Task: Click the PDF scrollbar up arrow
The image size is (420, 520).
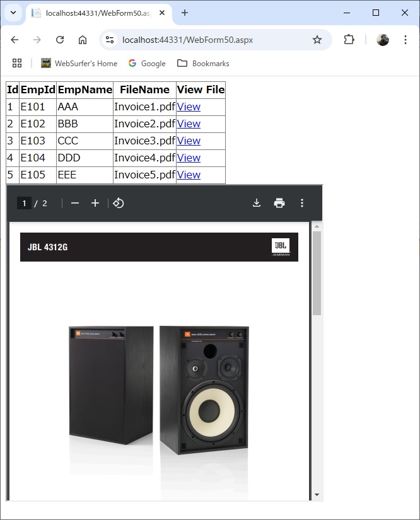Action: pyautogui.click(x=317, y=226)
